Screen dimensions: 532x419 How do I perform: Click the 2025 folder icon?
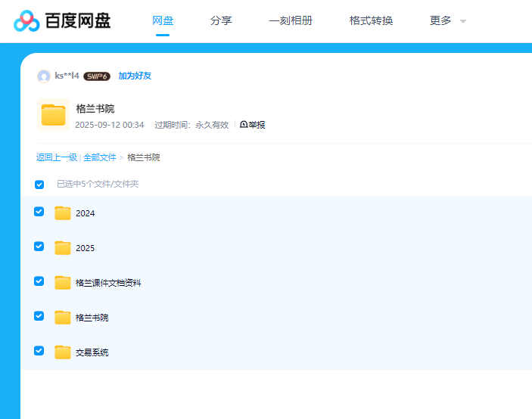pos(63,248)
